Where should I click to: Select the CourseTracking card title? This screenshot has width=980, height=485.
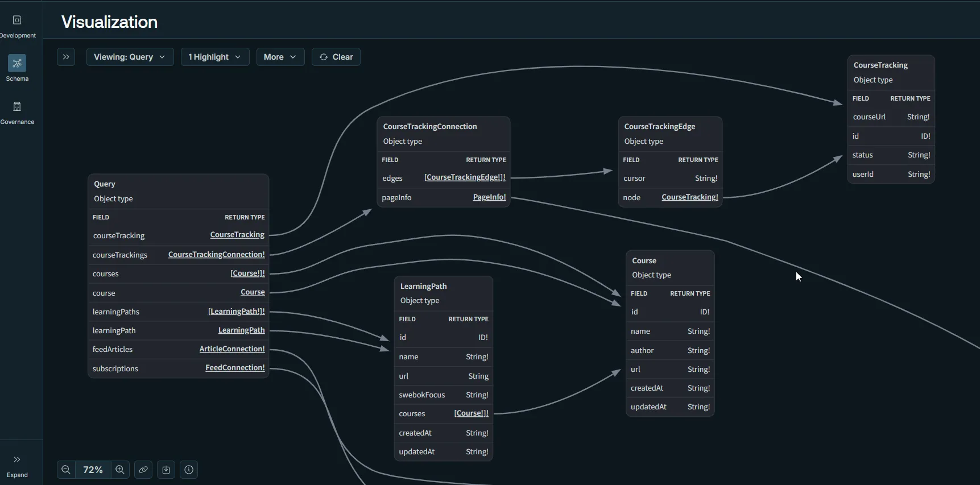coord(880,65)
